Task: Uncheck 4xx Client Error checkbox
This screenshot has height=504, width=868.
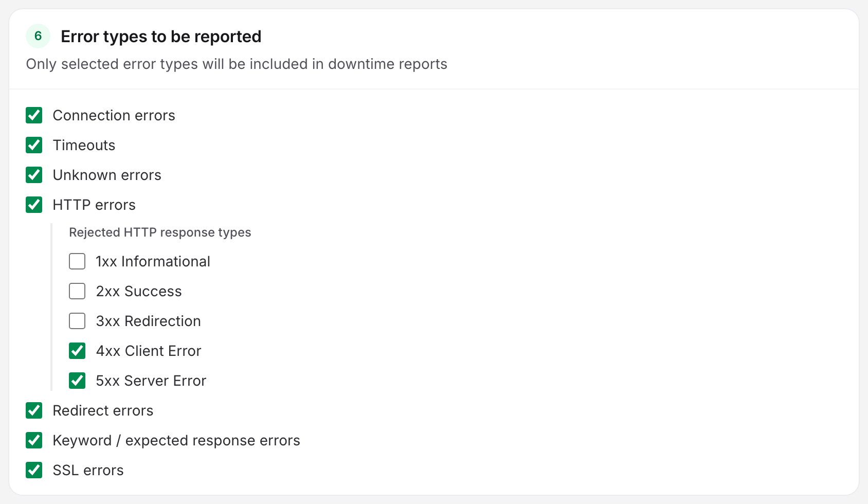Action: 77,351
